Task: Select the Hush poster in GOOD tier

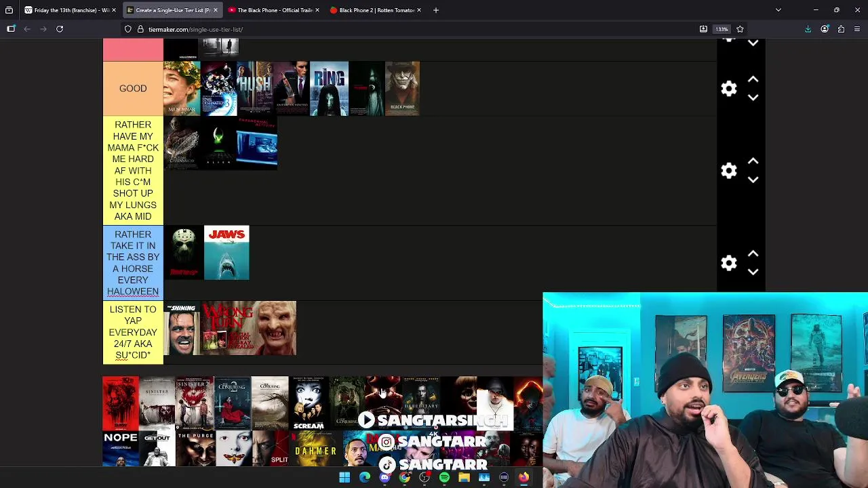Action: 254,88
